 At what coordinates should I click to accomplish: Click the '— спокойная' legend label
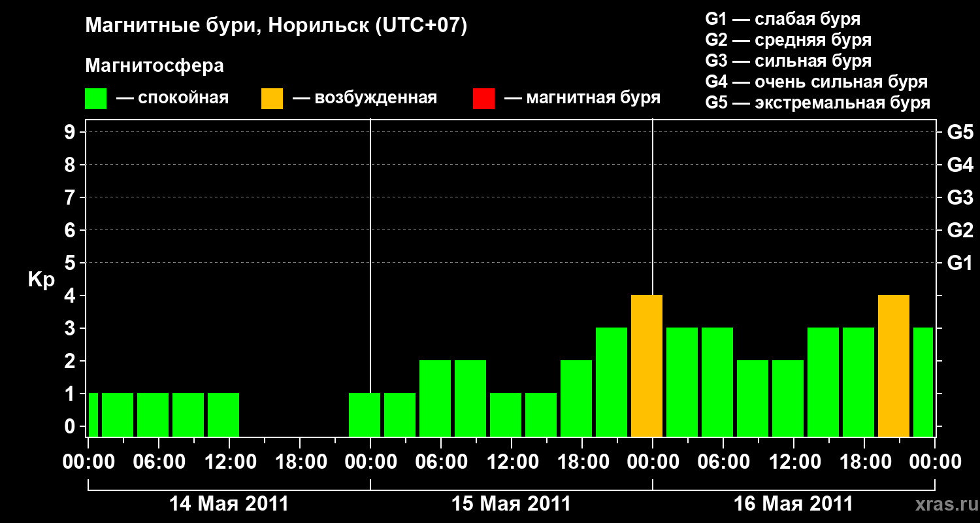pos(172,98)
